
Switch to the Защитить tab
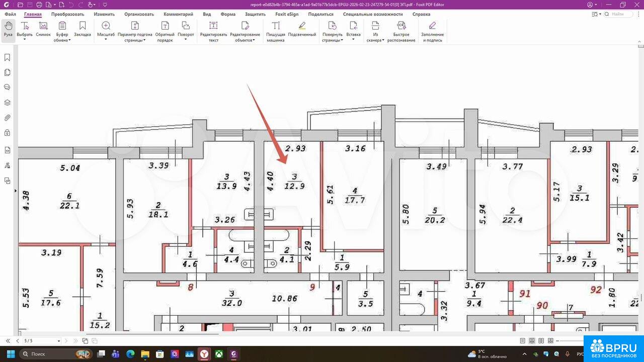click(x=255, y=14)
